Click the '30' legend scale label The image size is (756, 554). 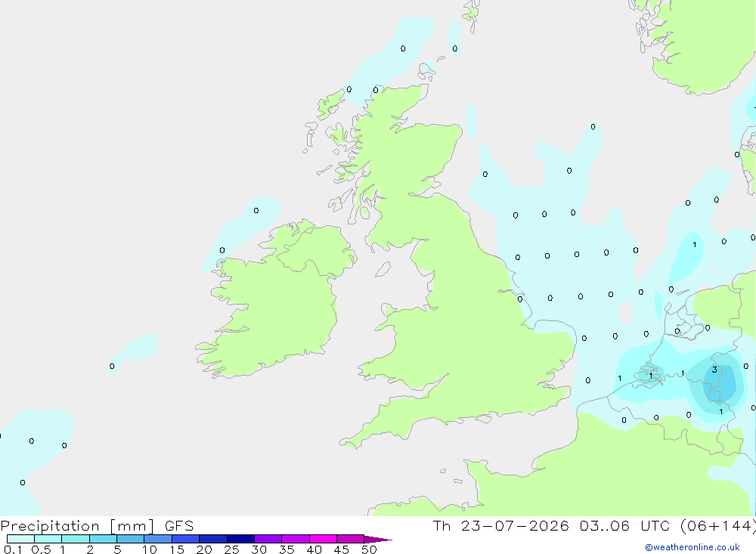[x=259, y=549]
